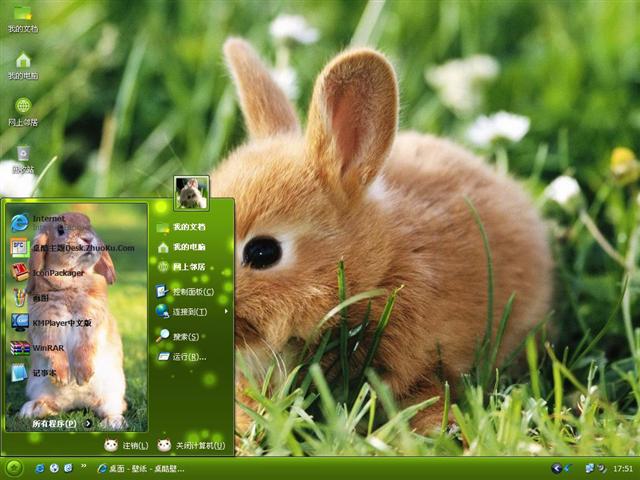Open 我的文档 folder on the desktop
Image resolution: width=640 pixels, height=480 pixels.
[22, 17]
